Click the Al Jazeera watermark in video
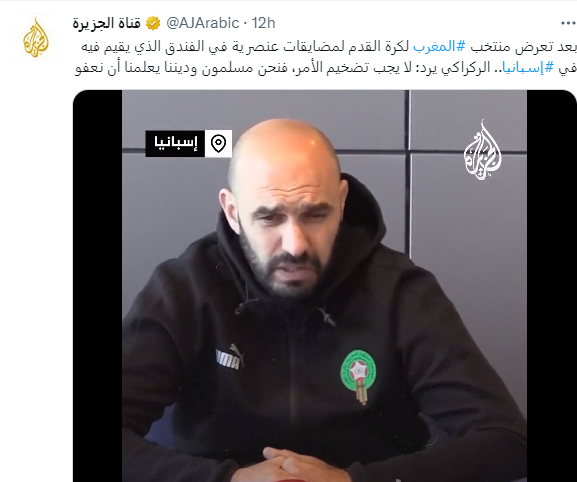The width and height of the screenshot is (577, 482). pyautogui.click(x=482, y=150)
